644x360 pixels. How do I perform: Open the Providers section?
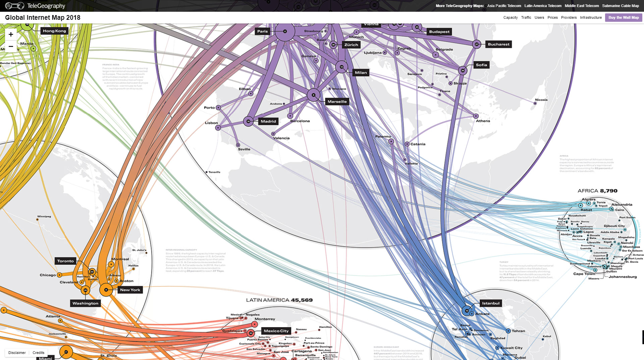coord(569,17)
